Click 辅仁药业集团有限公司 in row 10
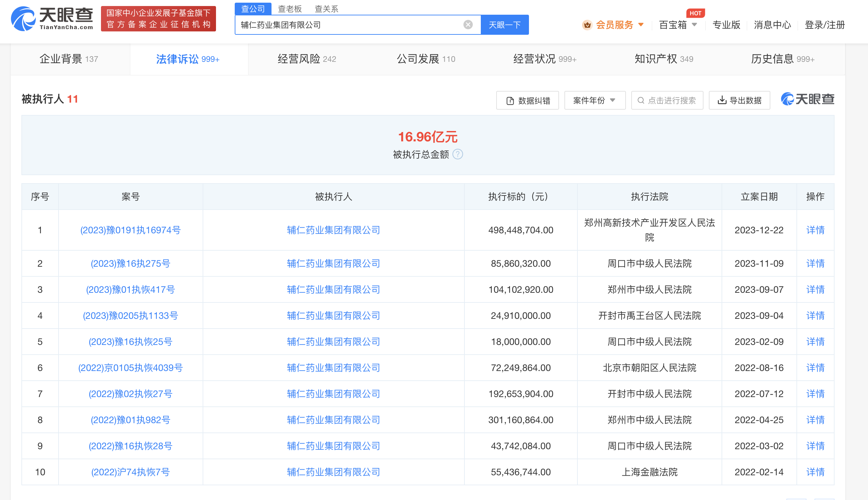Viewport: 868px width, 500px height. click(334, 472)
